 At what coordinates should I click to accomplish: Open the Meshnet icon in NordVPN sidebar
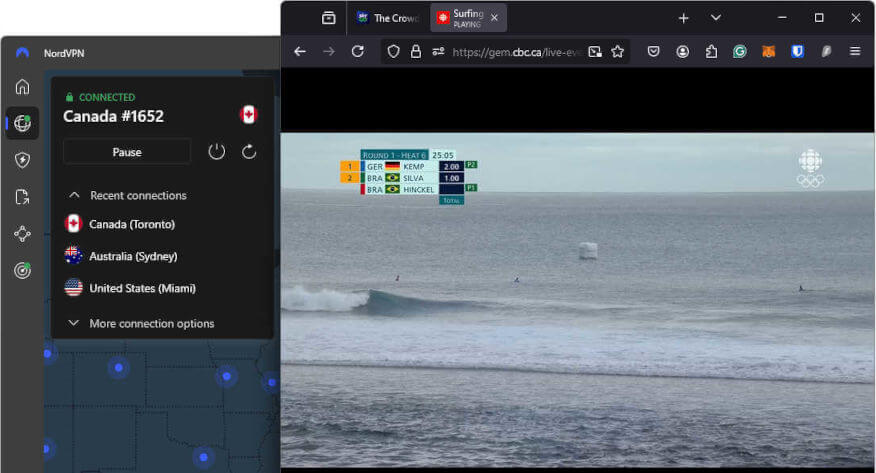pyautogui.click(x=22, y=233)
